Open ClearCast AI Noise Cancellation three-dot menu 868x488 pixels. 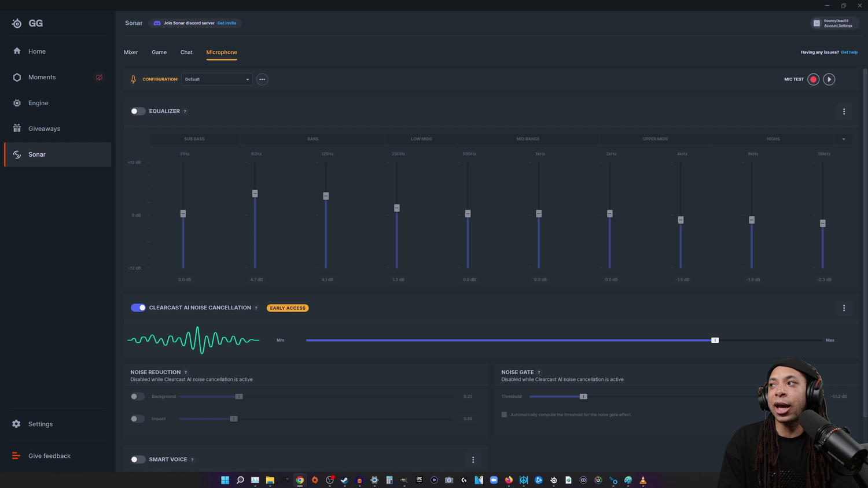844,308
